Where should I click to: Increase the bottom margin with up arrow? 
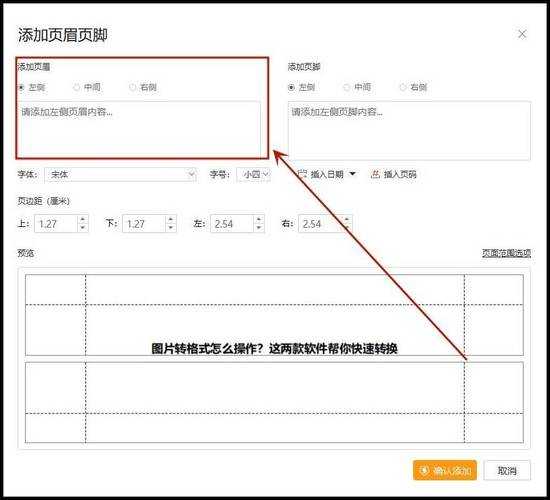pos(170,219)
